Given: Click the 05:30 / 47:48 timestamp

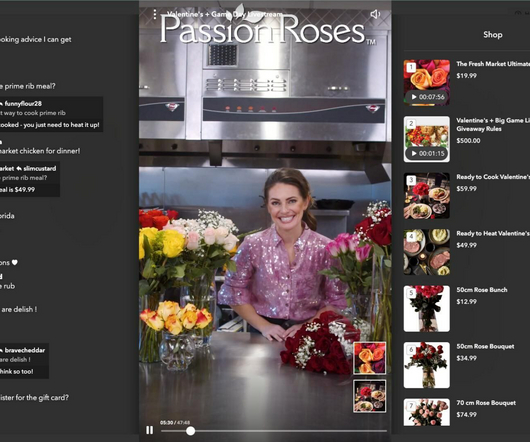Looking at the screenshot, I should [x=175, y=423].
